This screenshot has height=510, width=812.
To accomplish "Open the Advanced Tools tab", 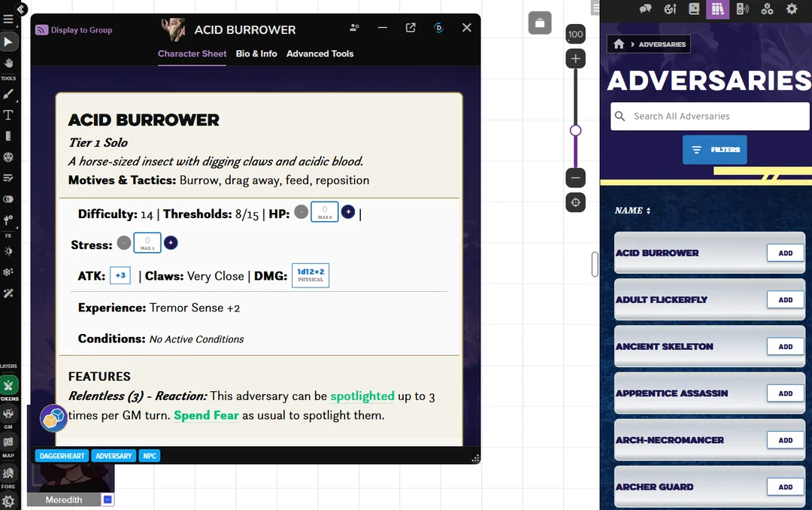I will coord(320,53).
